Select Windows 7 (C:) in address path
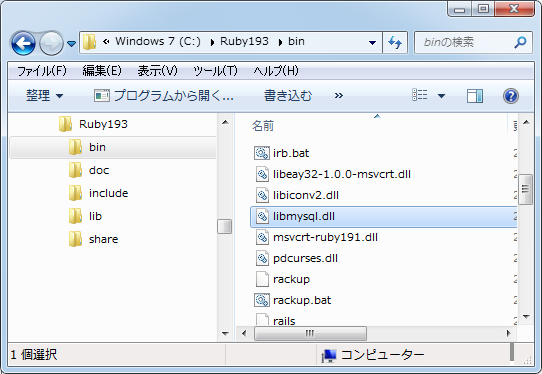Viewport: 542px width, 374px height. pos(158,41)
